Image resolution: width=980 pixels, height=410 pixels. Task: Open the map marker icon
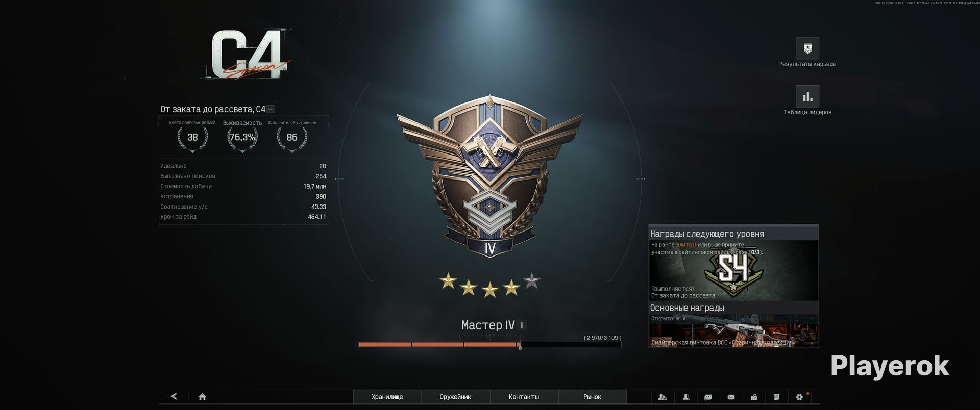[754, 397]
